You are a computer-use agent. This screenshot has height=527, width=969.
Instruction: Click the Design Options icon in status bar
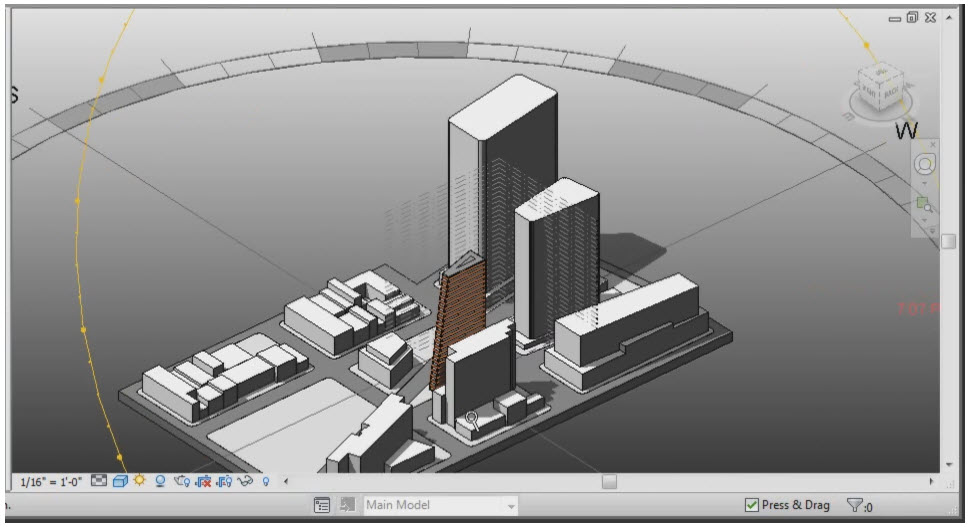pyautogui.click(x=322, y=505)
